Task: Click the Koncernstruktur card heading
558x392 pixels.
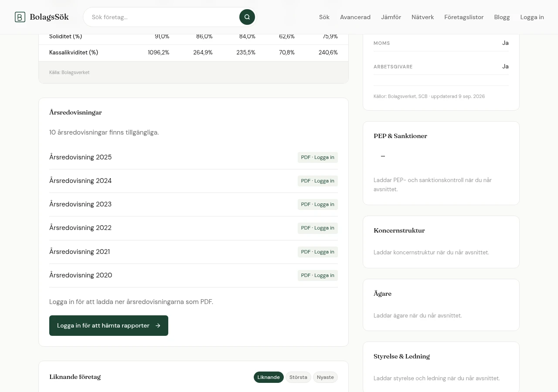Action: tap(399, 230)
